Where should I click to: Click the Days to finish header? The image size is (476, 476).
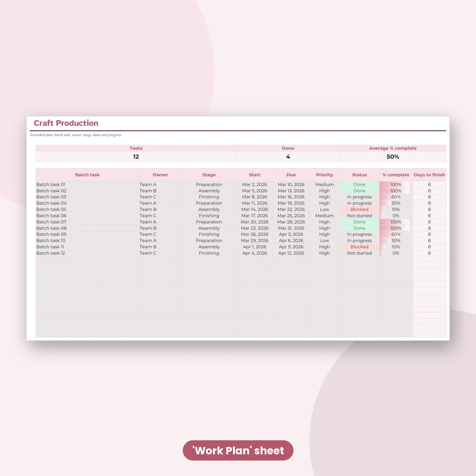[429, 175]
